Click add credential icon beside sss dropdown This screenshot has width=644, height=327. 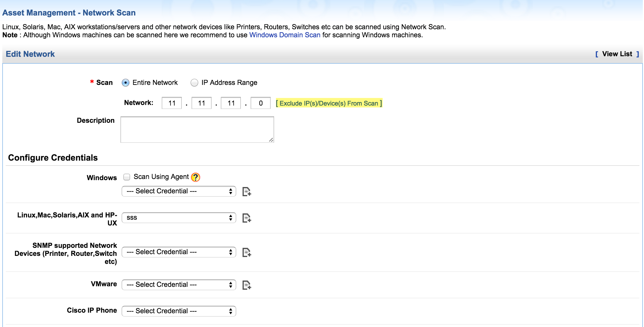click(247, 218)
